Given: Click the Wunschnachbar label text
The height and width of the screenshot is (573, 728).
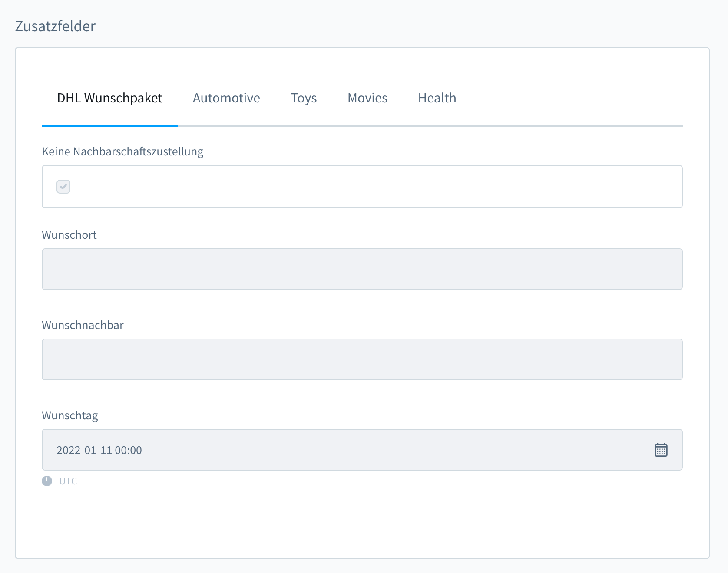Looking at the screenshot, I should point(83,325).
